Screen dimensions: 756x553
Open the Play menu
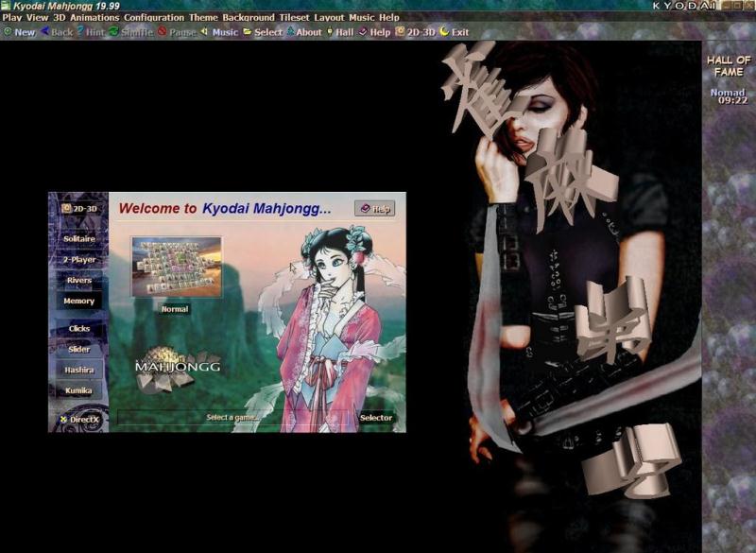[x=12, y=17]
